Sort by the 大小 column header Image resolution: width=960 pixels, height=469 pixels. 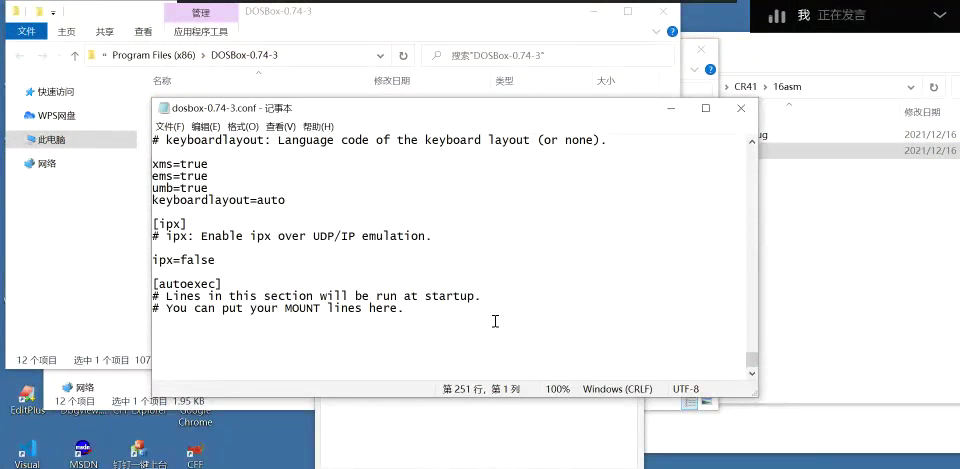606,81
